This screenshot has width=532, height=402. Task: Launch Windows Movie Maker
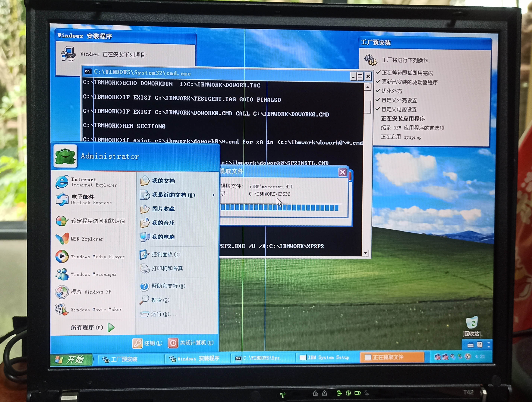coord(89,309)
